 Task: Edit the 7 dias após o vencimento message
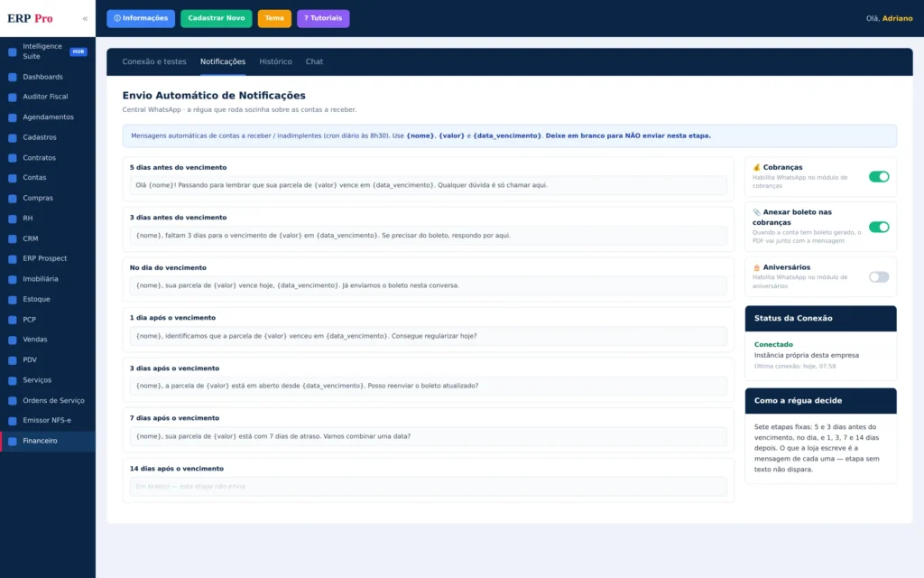(x=428, y=436)
